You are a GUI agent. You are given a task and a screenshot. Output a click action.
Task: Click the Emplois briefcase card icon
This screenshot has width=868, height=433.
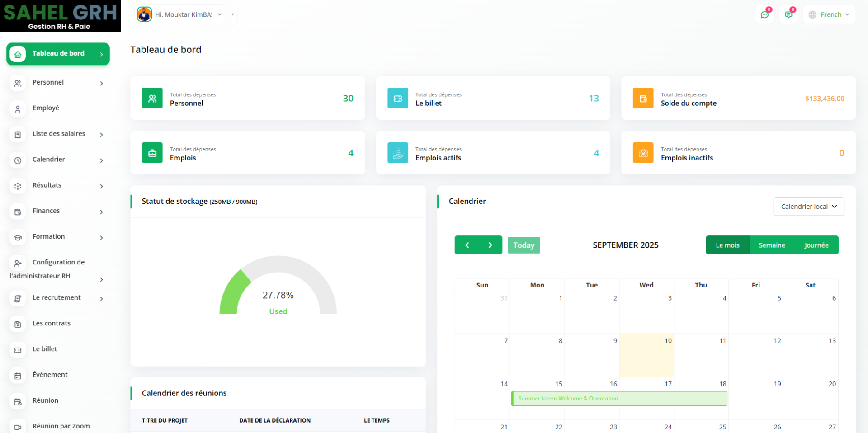[x=152, y=153]
